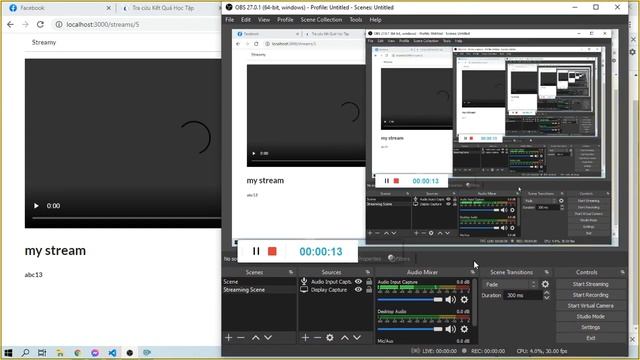Click the video progress bar in browser

point(127,218)
